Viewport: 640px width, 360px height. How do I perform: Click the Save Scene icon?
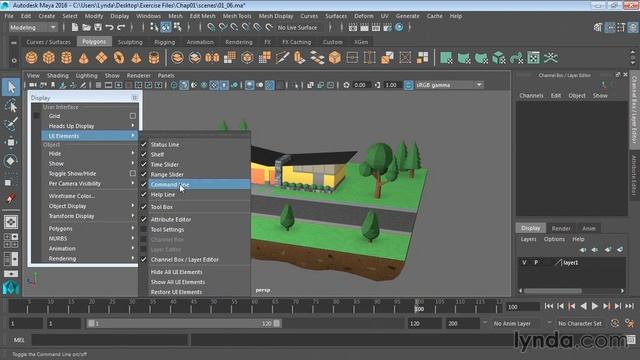[98, 27]
